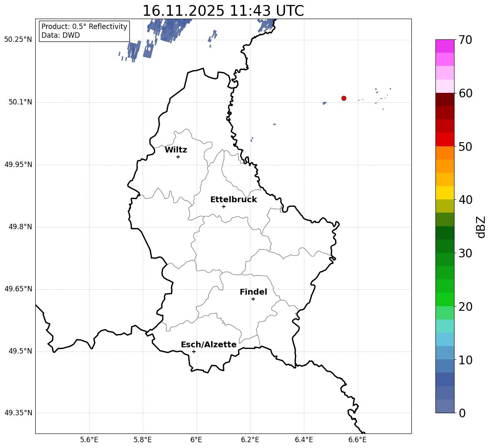Click the dark maroon swatch below 60
491x448 pixels.
click(x=445, y=99)
